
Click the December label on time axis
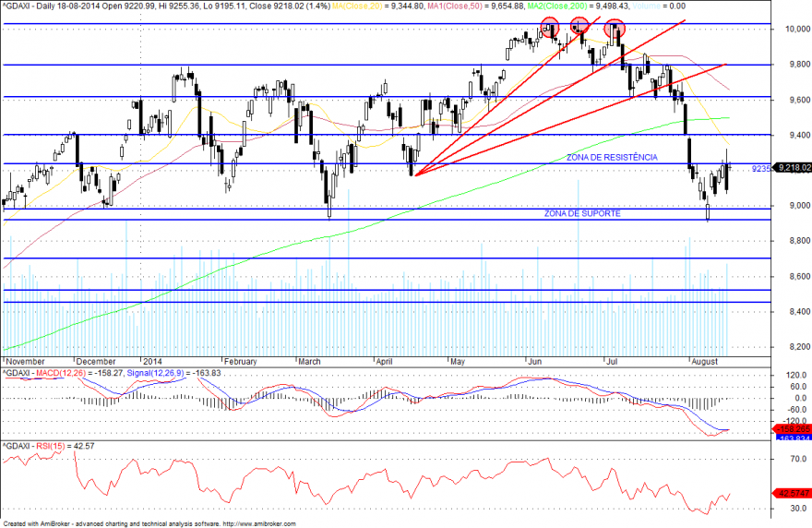96,362
